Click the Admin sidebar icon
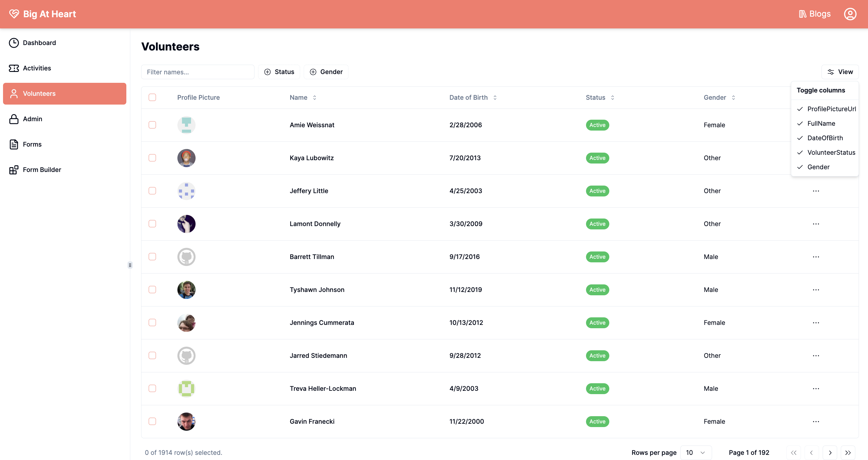The image size is (868, 460). click(x=14, y=119)
